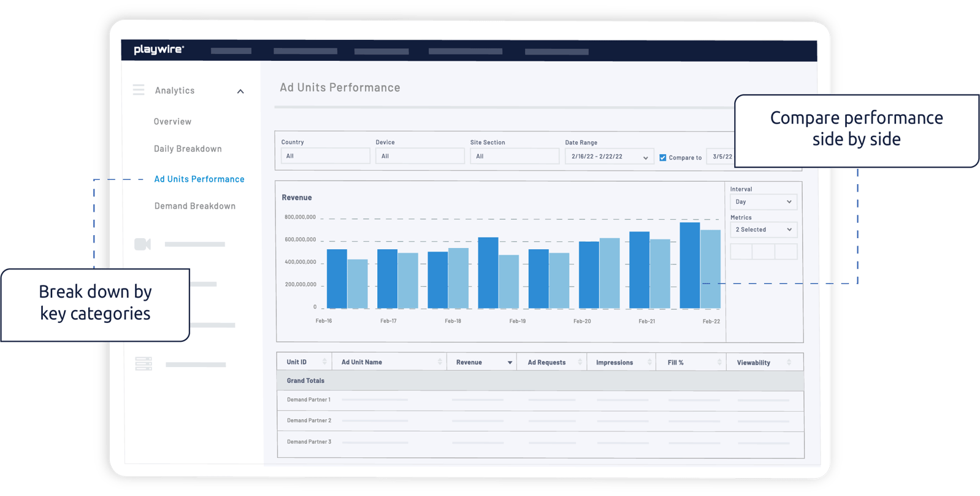The height and width of the screenshot is (496, 980).
Task: Sort by Fill % column arrows
Action: pyautogui.click(x=719, y=363)
